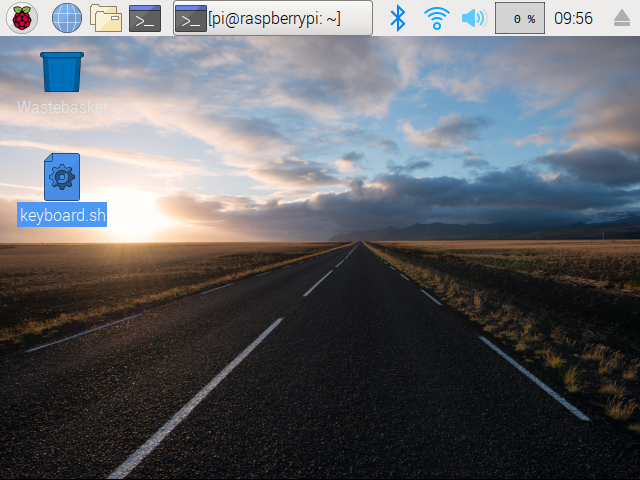Click the CPU usage 0 % monitor
The image size is (640, 480).
pos(520,18)
